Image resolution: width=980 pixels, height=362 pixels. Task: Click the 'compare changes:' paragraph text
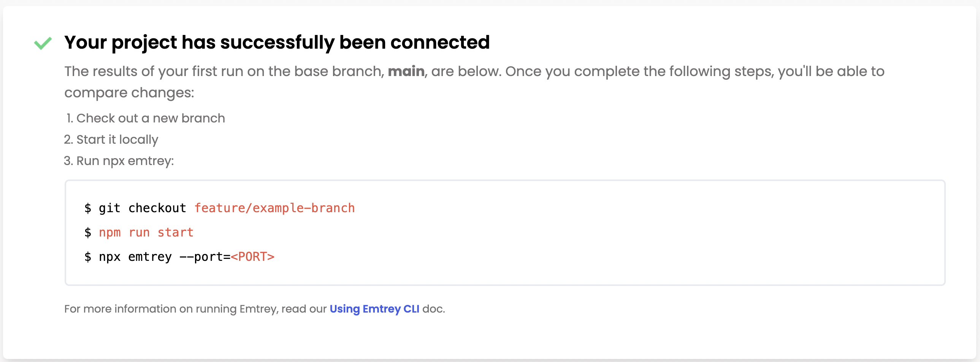click(x=129, y=92)
